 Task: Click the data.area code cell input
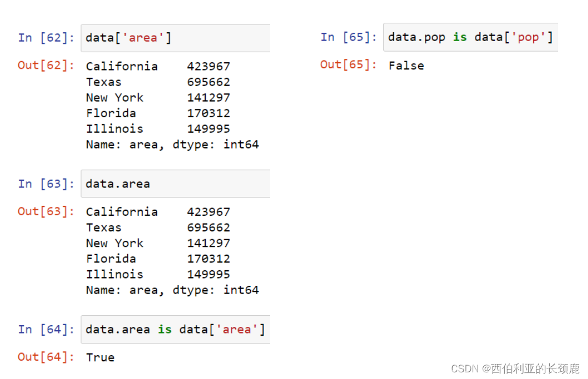pyautogui.click(x=175, y=184)
